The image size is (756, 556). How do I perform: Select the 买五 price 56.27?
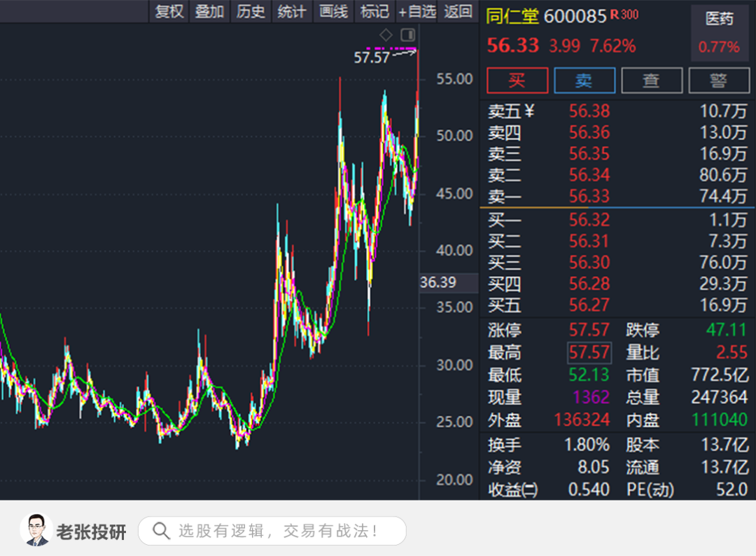[589, 305]
